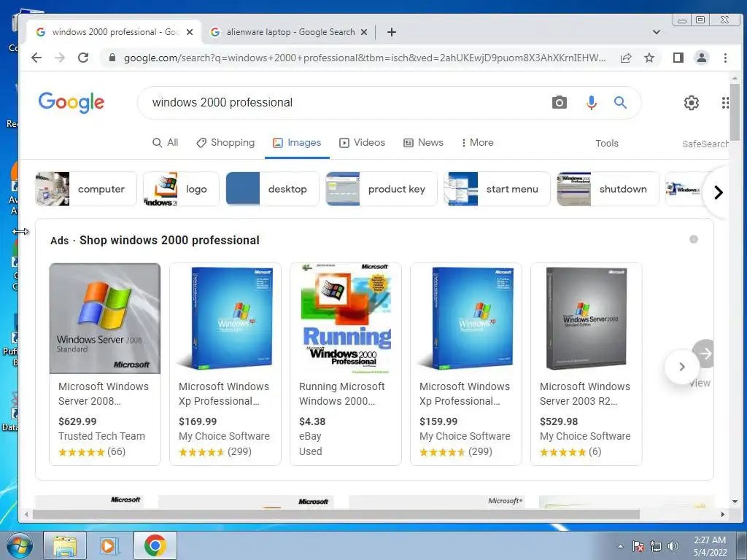Open the Windows Server 2003 R2 image
Image resolution: width=747 pixels, height=560 pixels.
pyautogui.click(x=587, y=319)
